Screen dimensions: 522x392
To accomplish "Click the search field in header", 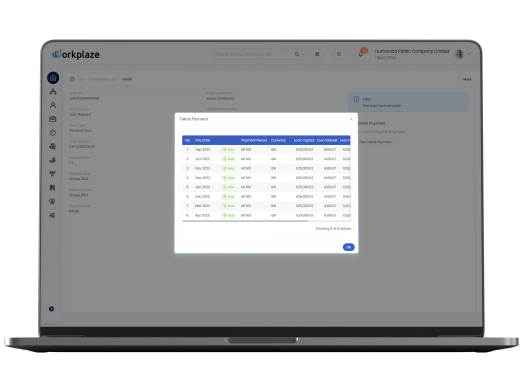I will (257, 54).
